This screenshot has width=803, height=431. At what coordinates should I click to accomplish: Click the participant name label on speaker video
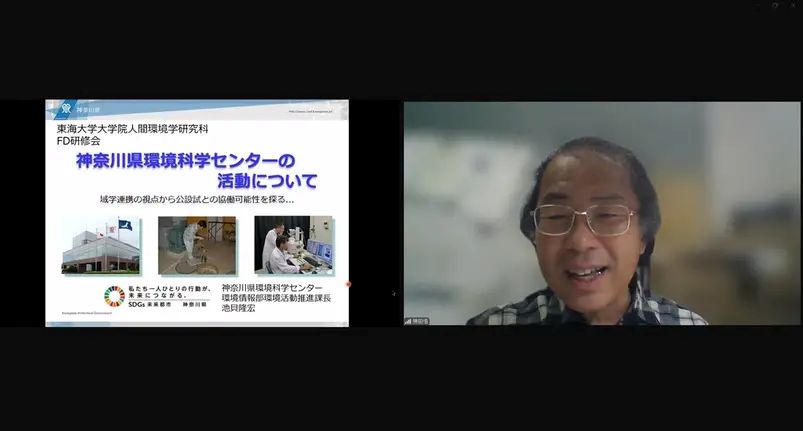(x=419, y=321)
